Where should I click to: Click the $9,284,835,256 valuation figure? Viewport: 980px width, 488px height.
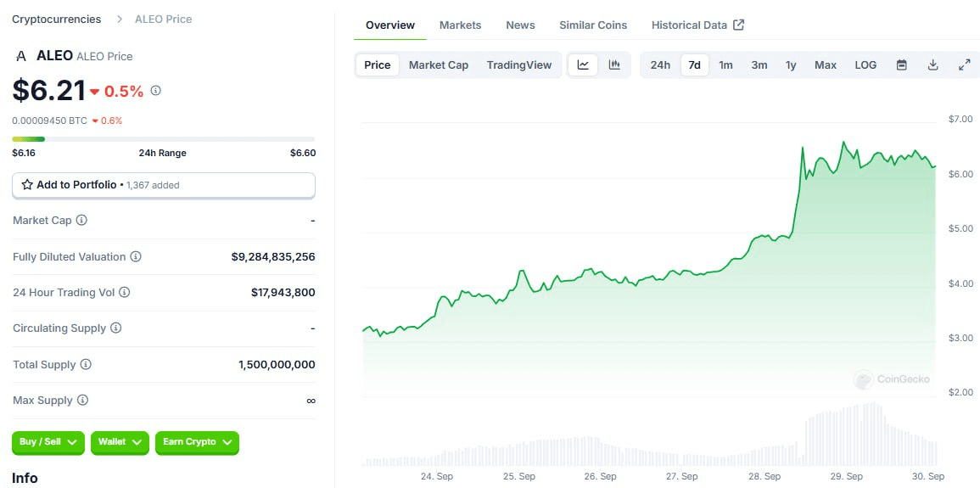pos(273,257)
